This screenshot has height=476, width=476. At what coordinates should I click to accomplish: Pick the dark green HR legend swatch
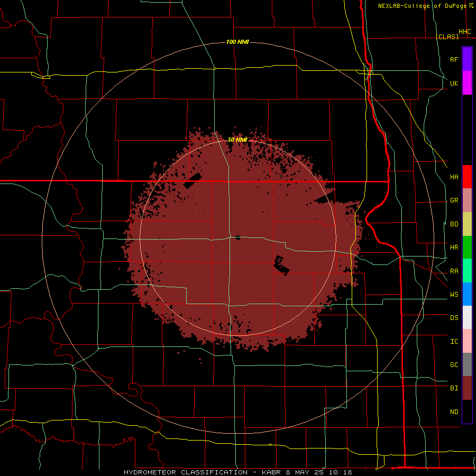467,248
